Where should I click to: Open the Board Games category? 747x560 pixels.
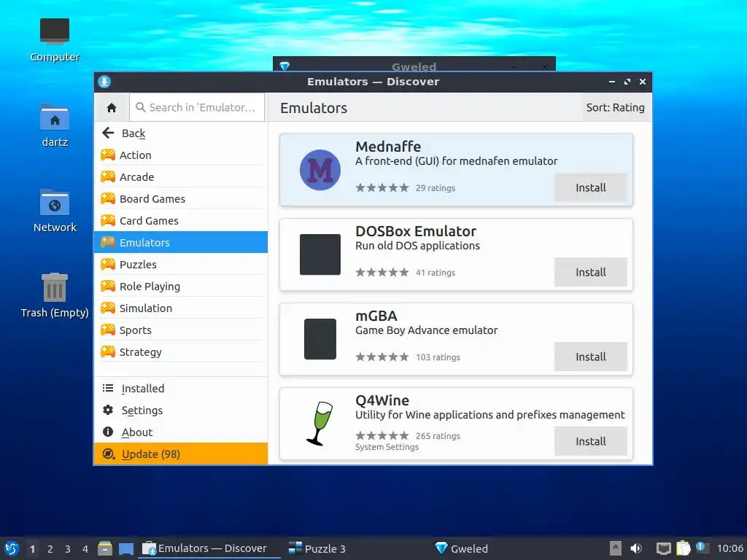click(x=181, y=199)
